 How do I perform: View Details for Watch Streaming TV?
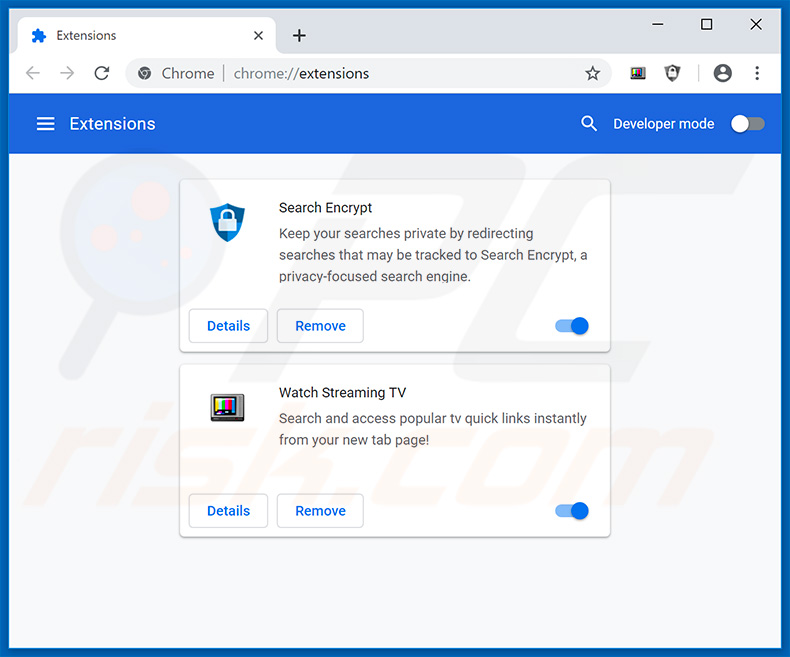228,511
